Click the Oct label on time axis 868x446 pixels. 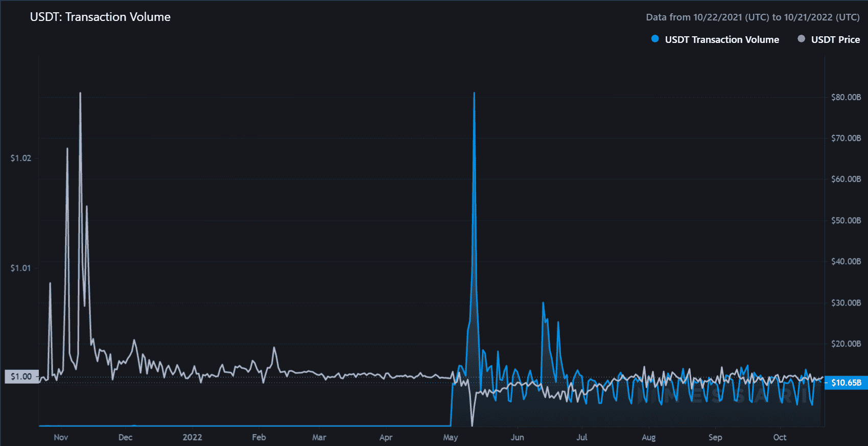click(x=780, y=437)
